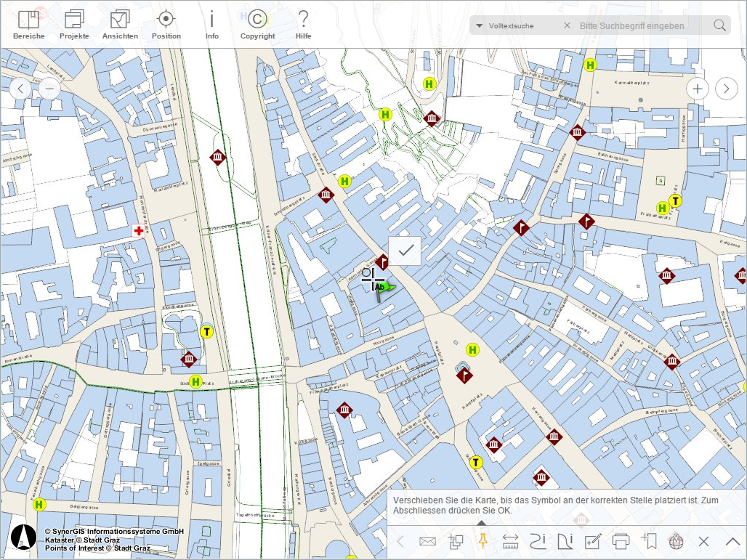
Task: Collapse the bottom toolbar with the chevron
Action: [732, 541]
